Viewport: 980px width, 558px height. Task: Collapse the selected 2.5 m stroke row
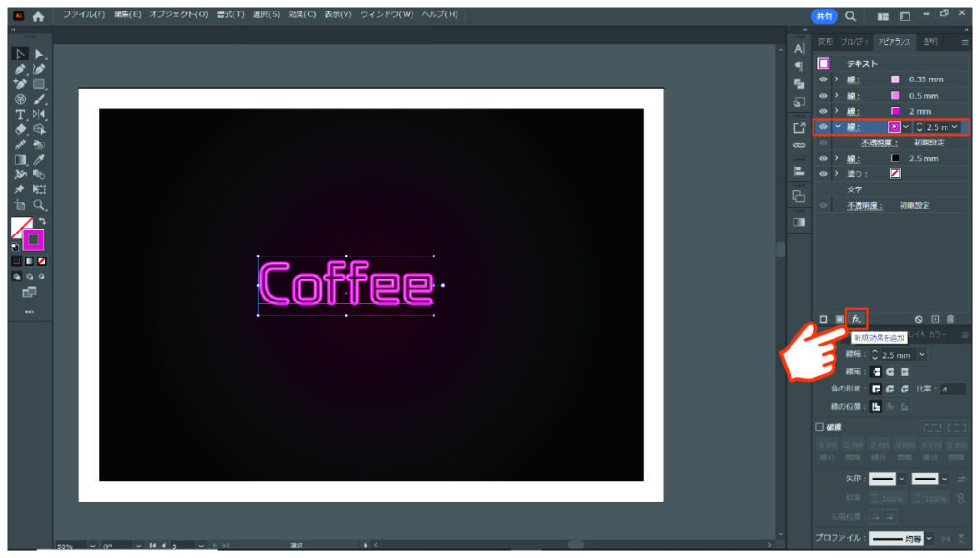[838, 127]
